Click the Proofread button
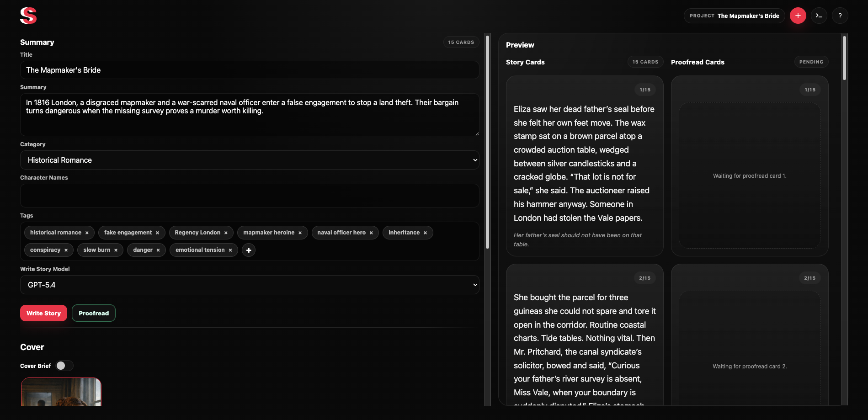868x420 pixels. [94, 313]
